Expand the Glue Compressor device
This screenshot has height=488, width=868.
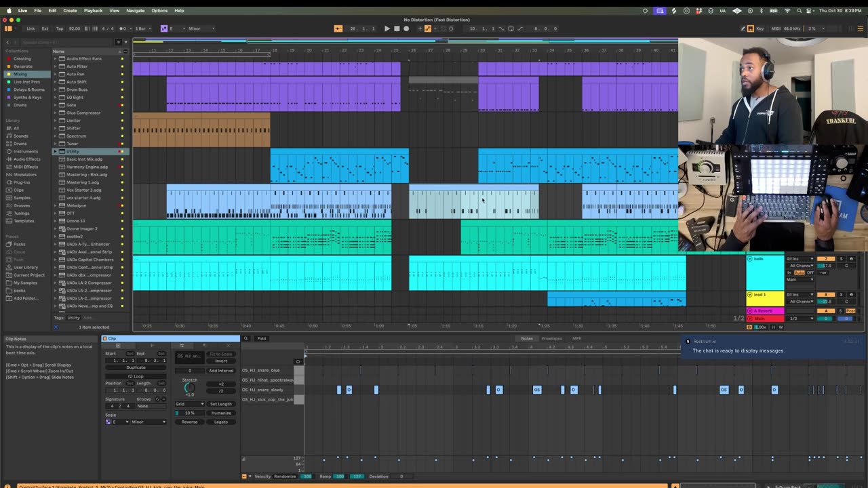point(56,113)
